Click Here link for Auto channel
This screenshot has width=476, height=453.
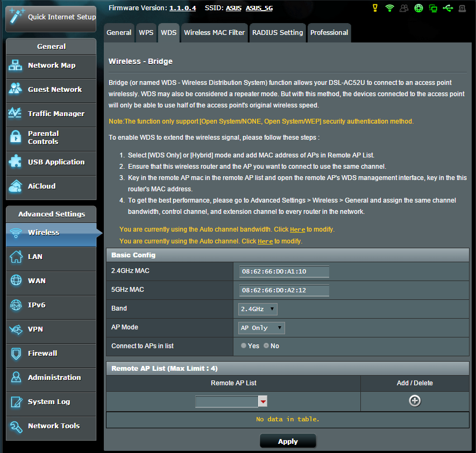[265, 241]
